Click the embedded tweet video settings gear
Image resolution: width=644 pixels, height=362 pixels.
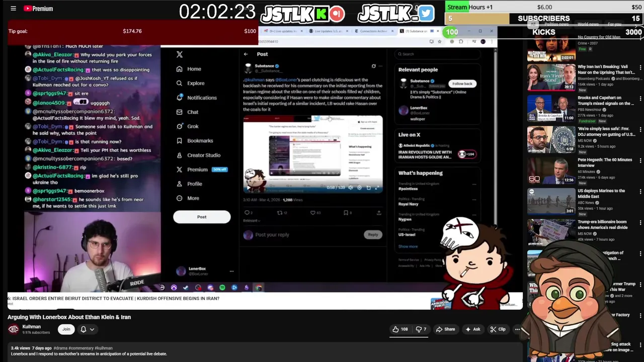tap(359, 188)
